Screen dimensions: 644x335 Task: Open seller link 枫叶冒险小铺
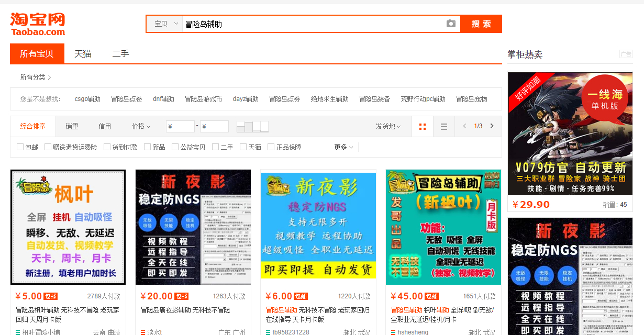pos(41,332)
